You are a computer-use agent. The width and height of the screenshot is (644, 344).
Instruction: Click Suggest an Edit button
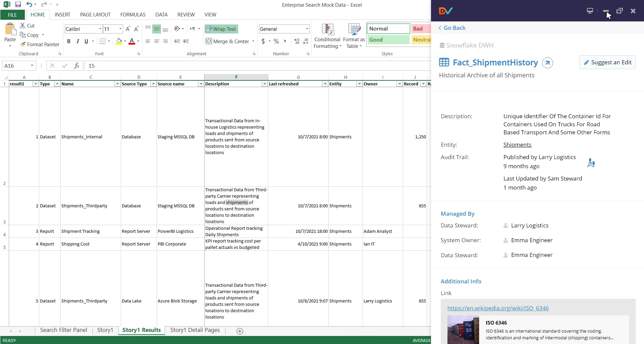coord(607,62)
